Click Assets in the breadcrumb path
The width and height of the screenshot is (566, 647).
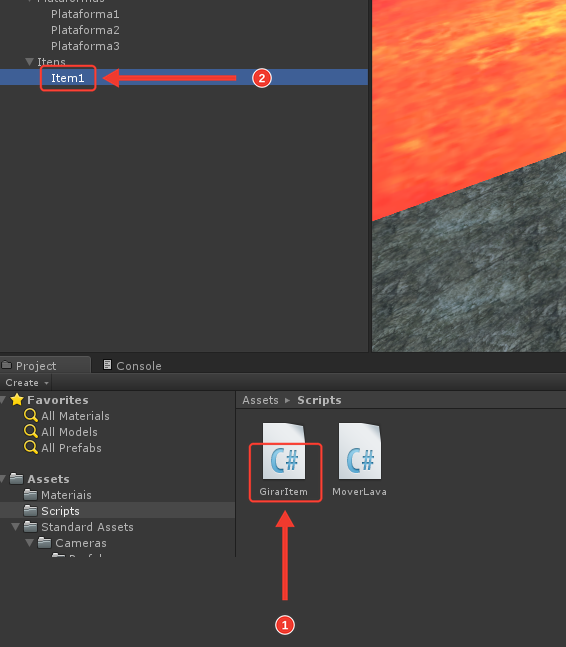[x=260, y=400]
